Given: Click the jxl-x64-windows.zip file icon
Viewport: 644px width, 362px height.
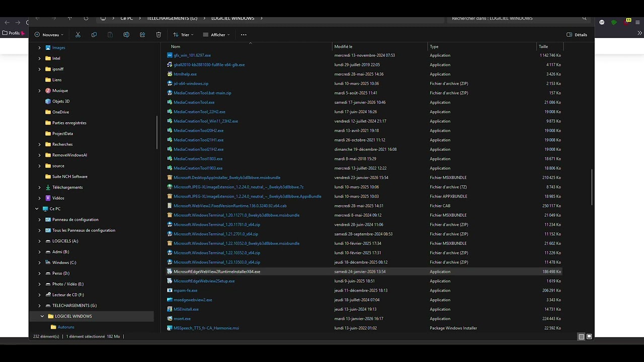Looking at the screenshot, I should pos(170,83).
